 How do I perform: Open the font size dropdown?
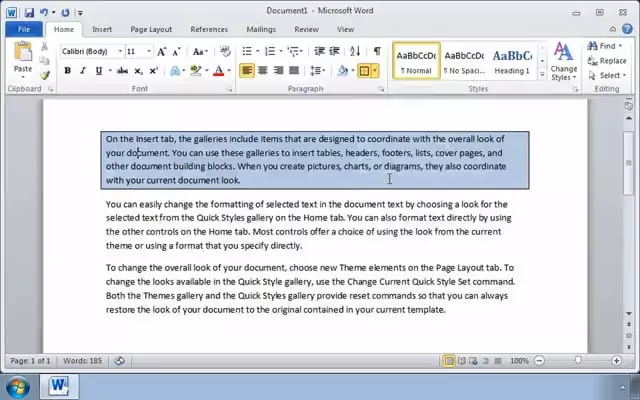point(149,51)
